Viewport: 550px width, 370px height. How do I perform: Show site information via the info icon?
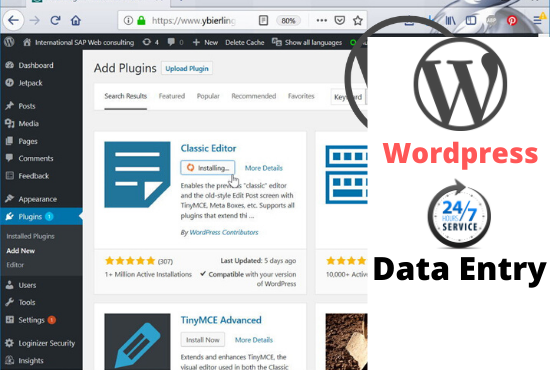point(128,20)
